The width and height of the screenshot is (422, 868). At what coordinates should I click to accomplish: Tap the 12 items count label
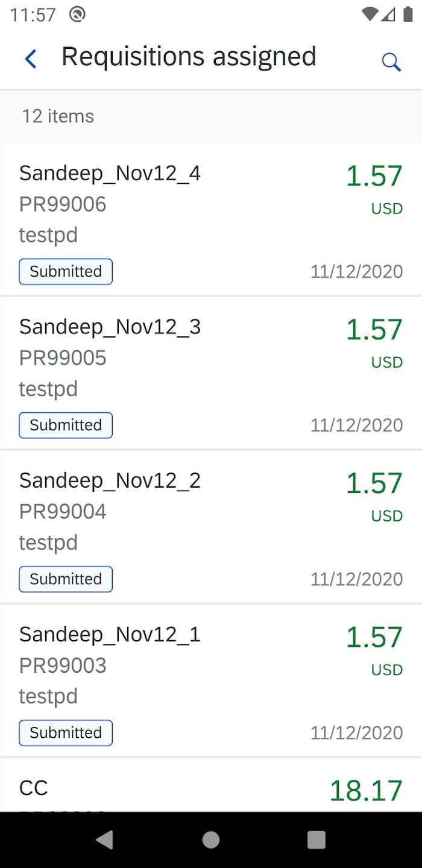58,116
